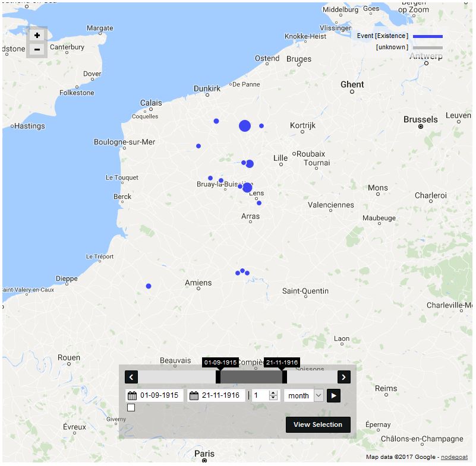476x466 pixels.
Task: Click the largest blue event dot west of Kortrijk
Action: click(x=245, y=126)
